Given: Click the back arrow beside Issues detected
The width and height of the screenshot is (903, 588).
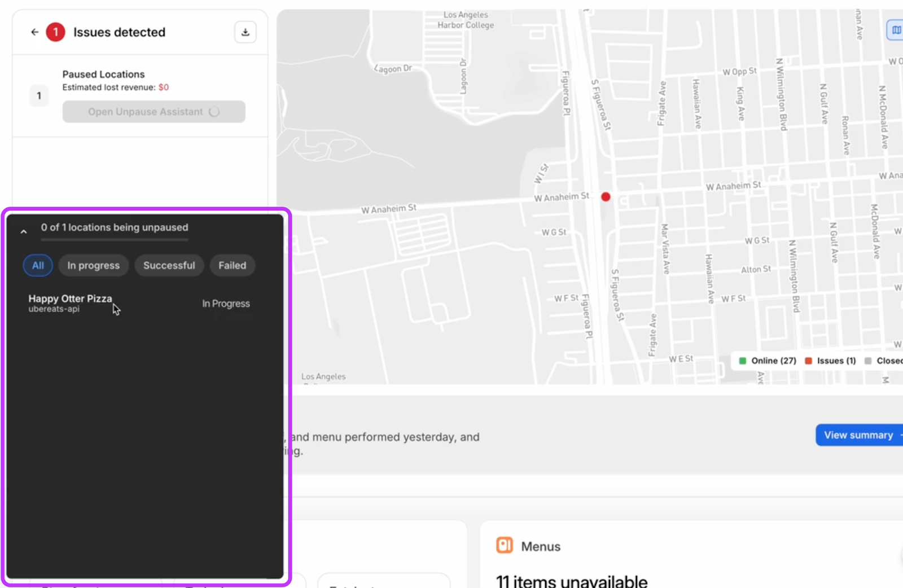Looking at the screenshot, I should 34,32.
